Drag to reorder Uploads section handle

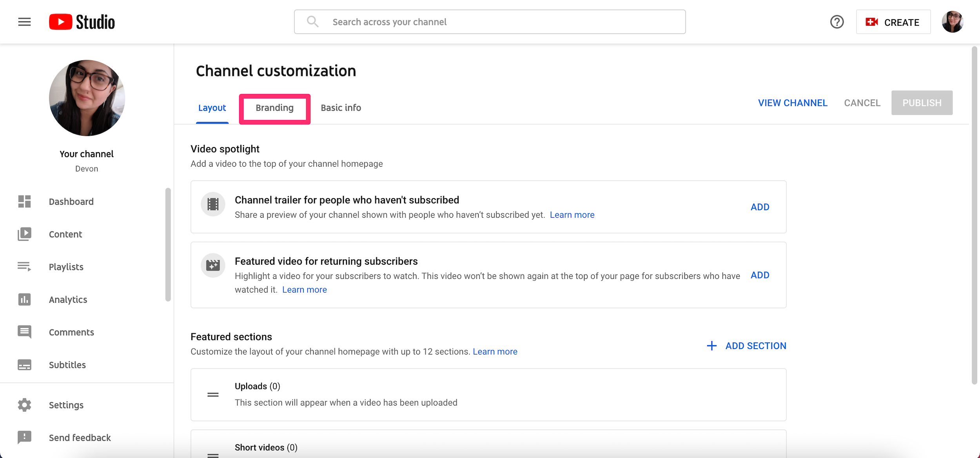coord(213,394)
